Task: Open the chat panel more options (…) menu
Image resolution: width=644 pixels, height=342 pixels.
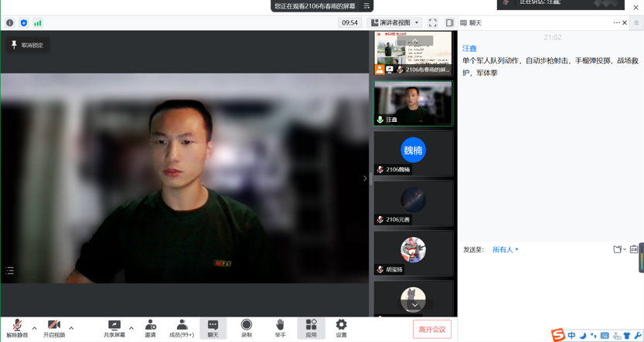Action: [616, 23]
